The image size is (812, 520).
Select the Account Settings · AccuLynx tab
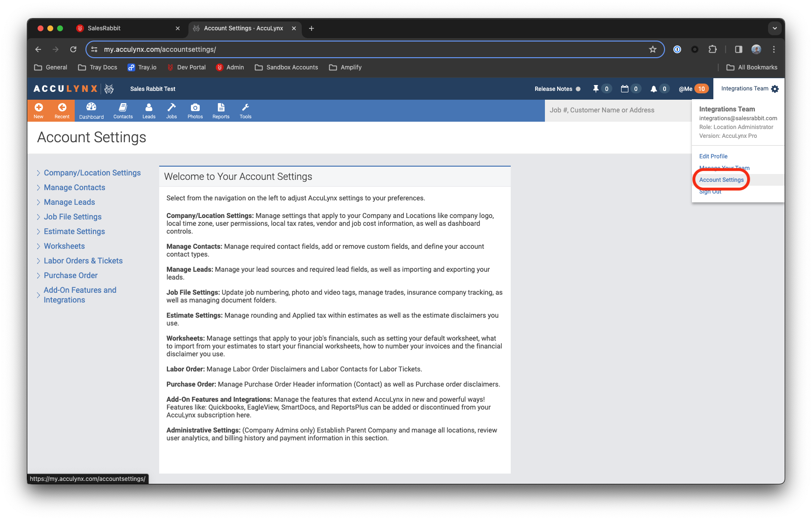[244, 28]
